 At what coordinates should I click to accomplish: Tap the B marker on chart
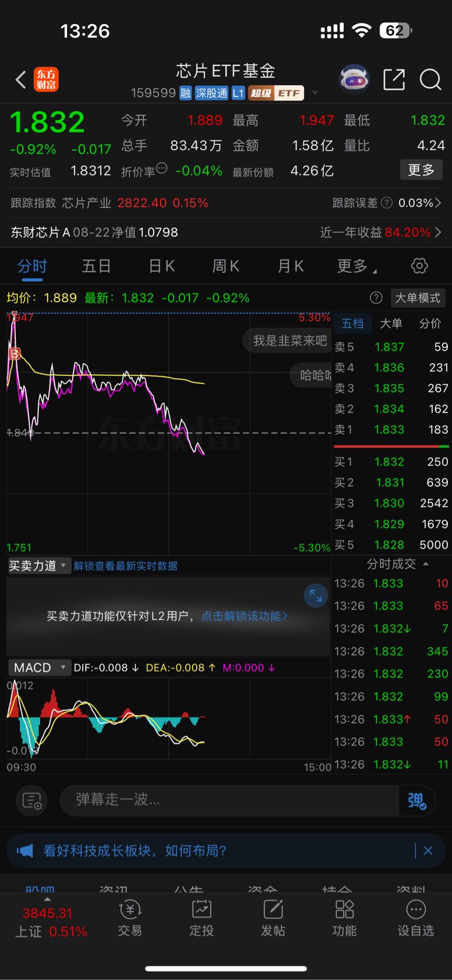pos(14,354)
